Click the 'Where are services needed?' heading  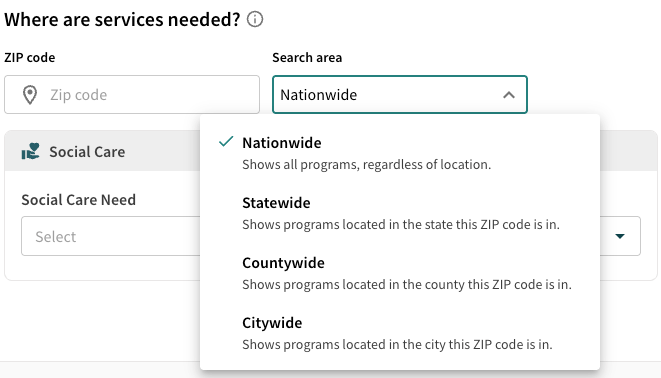(122, 19)
